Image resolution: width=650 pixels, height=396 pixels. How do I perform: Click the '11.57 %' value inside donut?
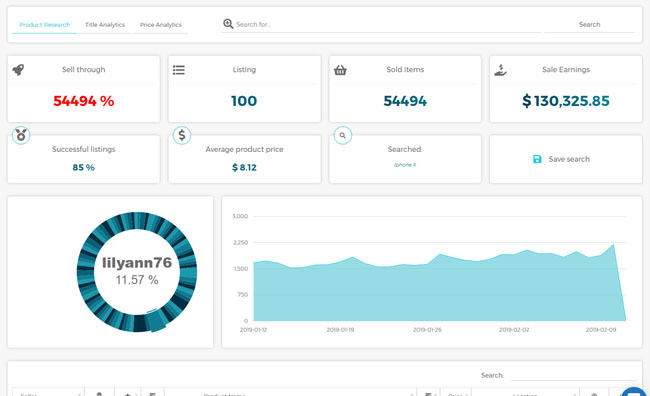click(137, 280)
